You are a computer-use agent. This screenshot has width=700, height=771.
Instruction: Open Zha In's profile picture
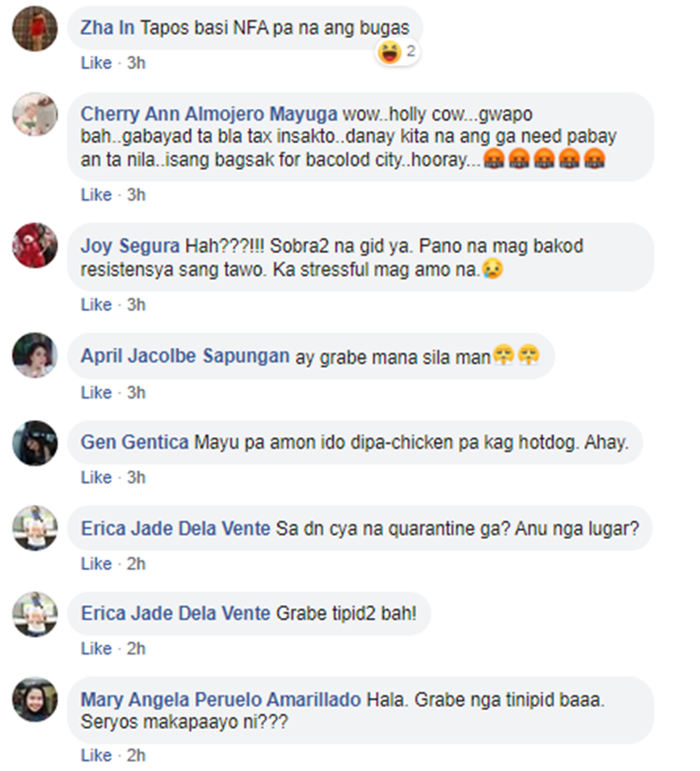35,29
